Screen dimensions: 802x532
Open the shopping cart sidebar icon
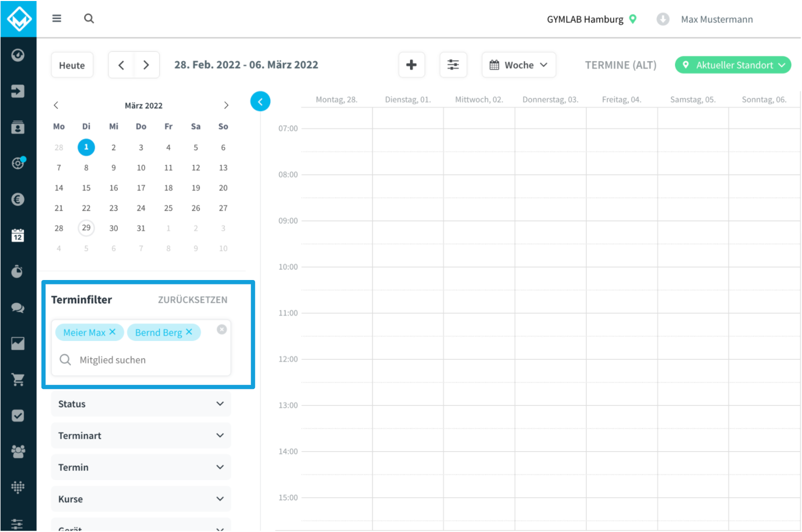point(18,380)
